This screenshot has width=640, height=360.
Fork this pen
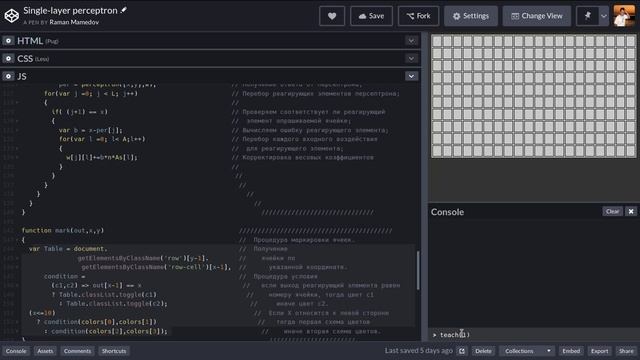[x=418, y=16]
